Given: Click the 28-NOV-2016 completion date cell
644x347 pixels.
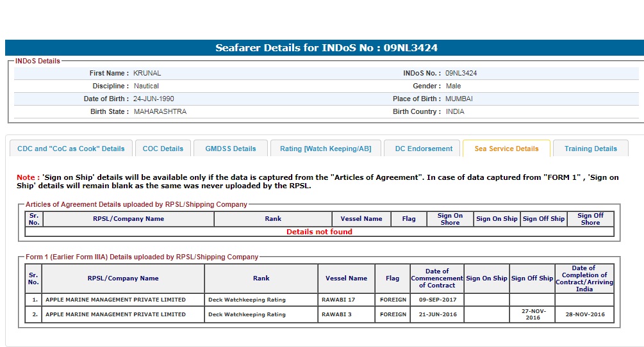Looking at the screenshot, I should pyautogui.click(x=584, y=314).
